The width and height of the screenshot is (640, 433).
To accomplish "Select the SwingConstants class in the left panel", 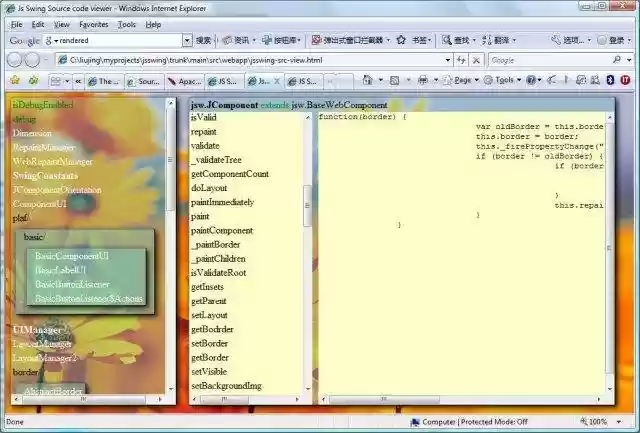I will pyautogui.click(x=45, y=175).
